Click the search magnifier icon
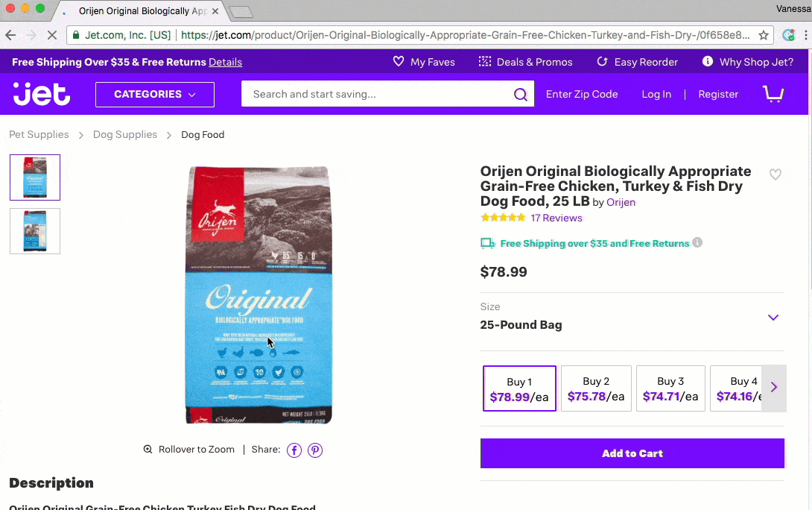This screenshot has height=510, width=812. [x=521, y=95]
